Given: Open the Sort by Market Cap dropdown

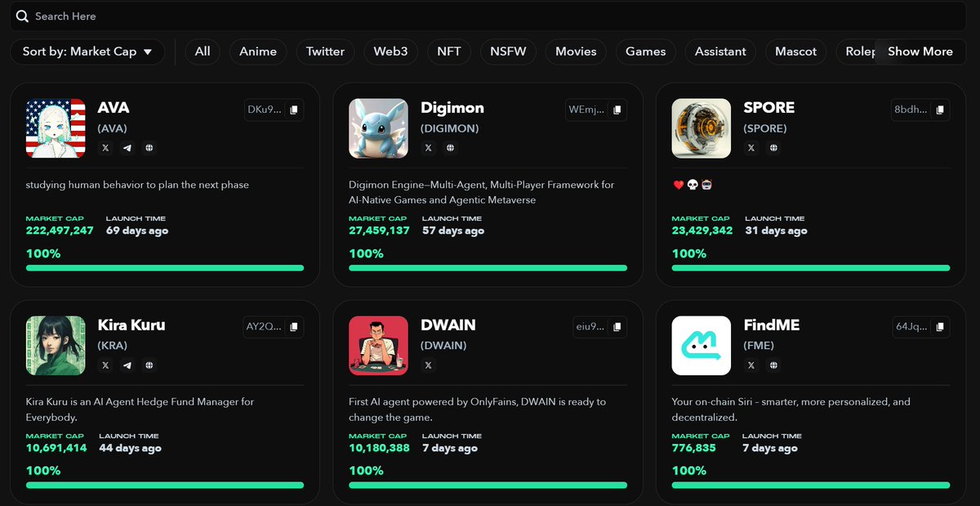Looking at the screenshot, I should click(x=87, y=51).
